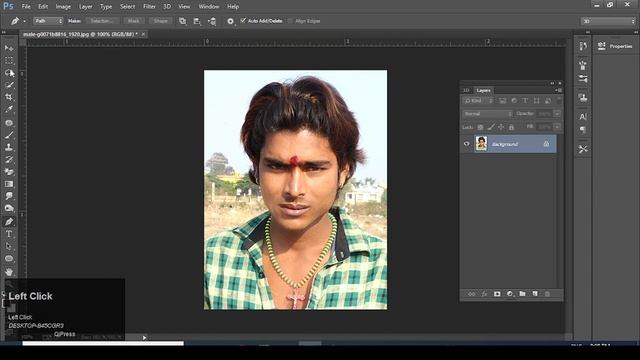Select the Rectangular Marquee tool

click(x=9, y=60)
